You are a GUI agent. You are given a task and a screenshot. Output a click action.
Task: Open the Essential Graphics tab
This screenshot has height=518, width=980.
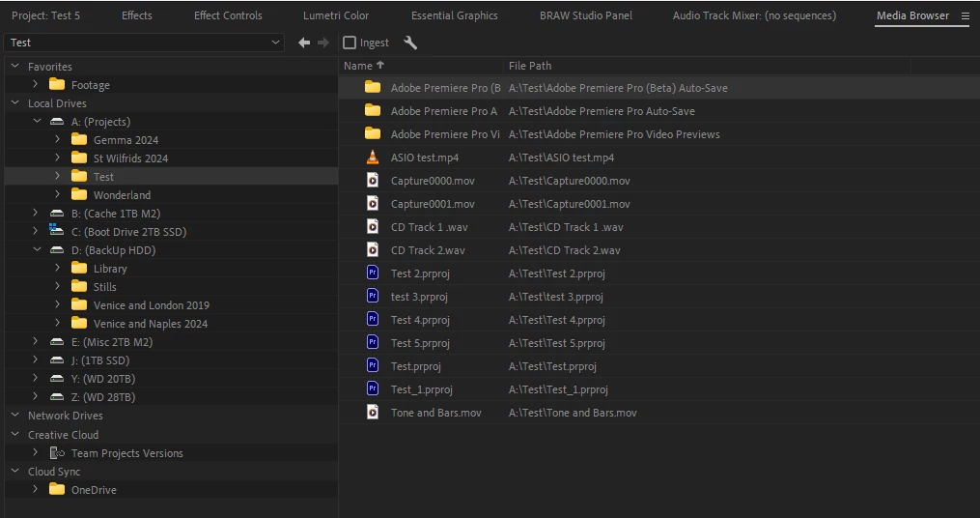(x=455, y=15)
